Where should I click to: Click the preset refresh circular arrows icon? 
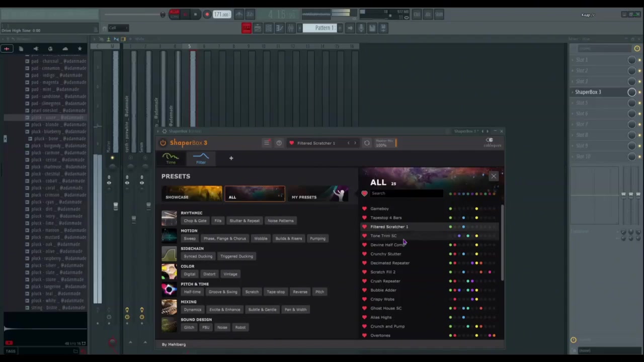coord(367,143)
